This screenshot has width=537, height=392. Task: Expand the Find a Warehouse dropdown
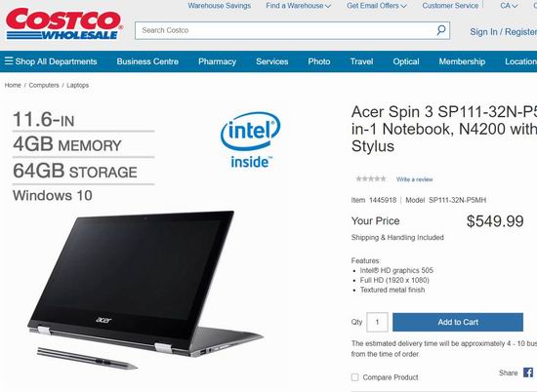point(298,6)
